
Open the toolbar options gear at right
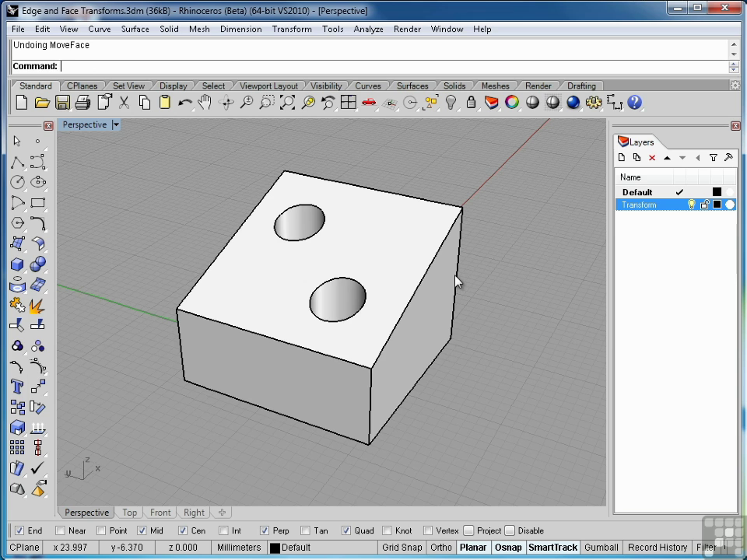click(x=735, y=86)
